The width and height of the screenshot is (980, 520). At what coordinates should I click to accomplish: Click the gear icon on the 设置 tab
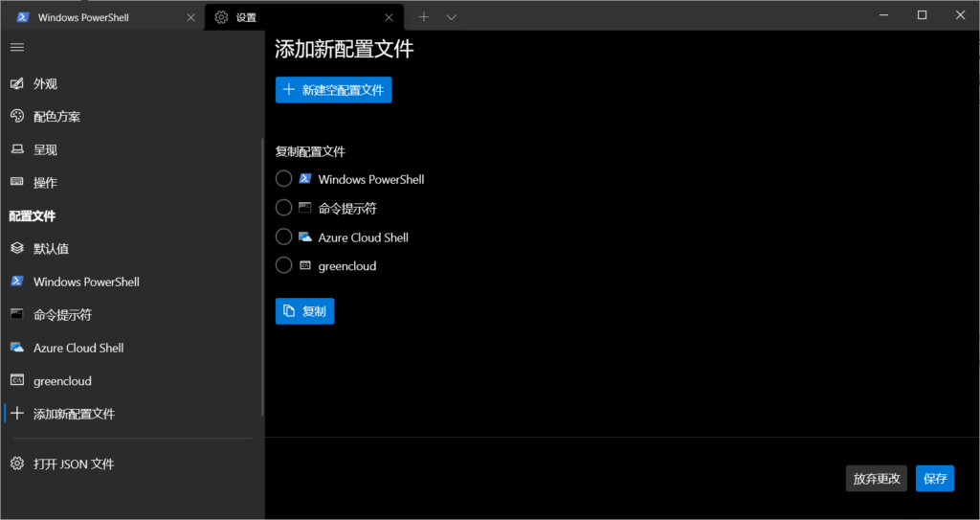coord(221,17)
